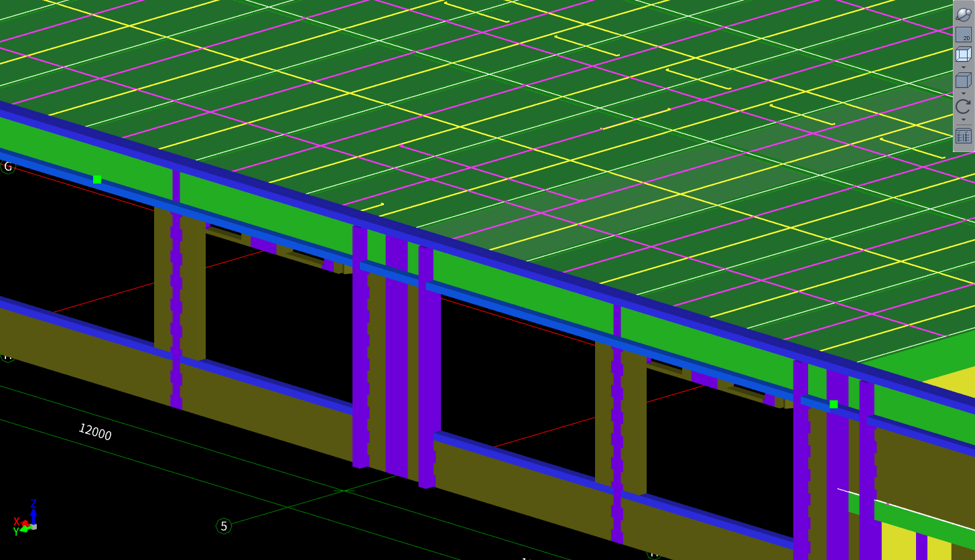Click the XYZ axis indicator gizmo
975x560 pixels.
point(27,518)
